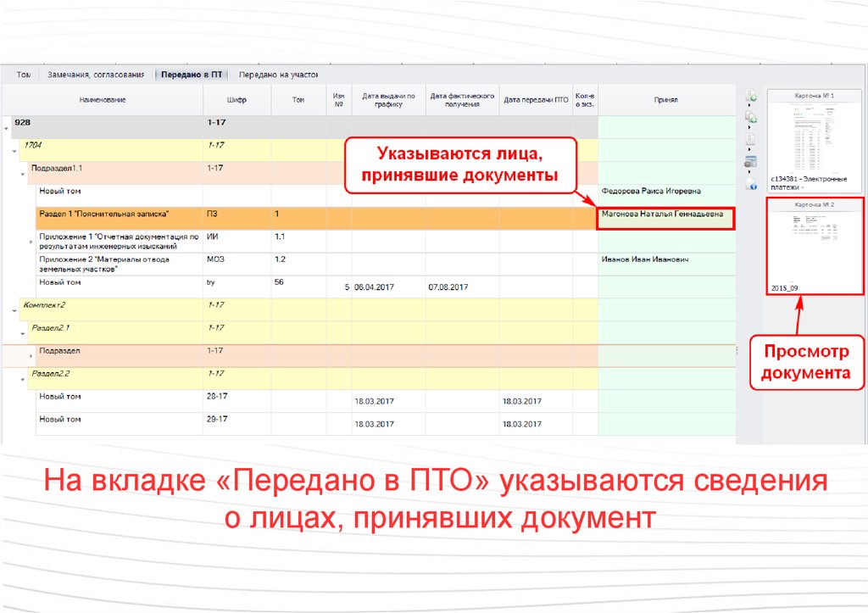Click Дата выдачи по графику header

[x=388, y=100]
